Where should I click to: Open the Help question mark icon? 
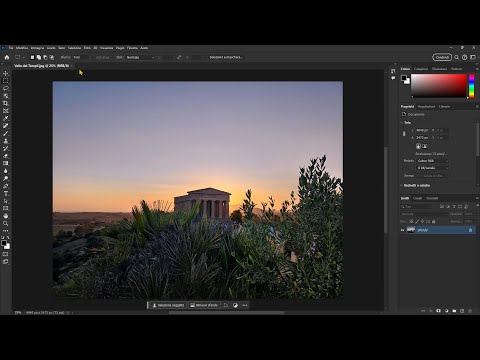coord(465,57)
